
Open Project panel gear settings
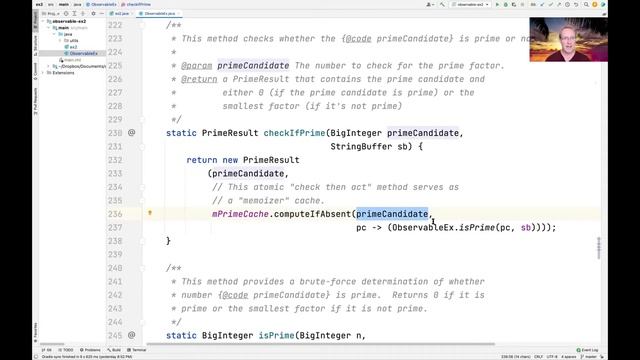coord(93,13)
